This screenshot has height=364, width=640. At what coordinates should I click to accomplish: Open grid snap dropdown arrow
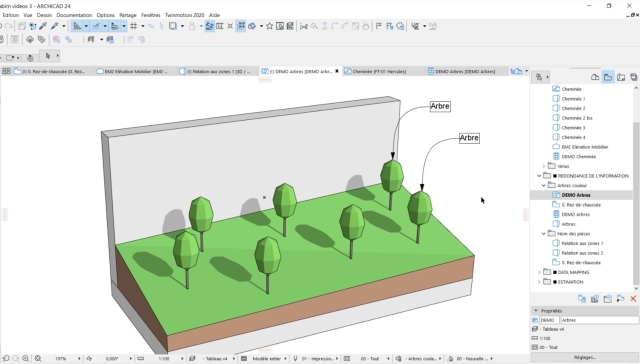coord(142,26)
